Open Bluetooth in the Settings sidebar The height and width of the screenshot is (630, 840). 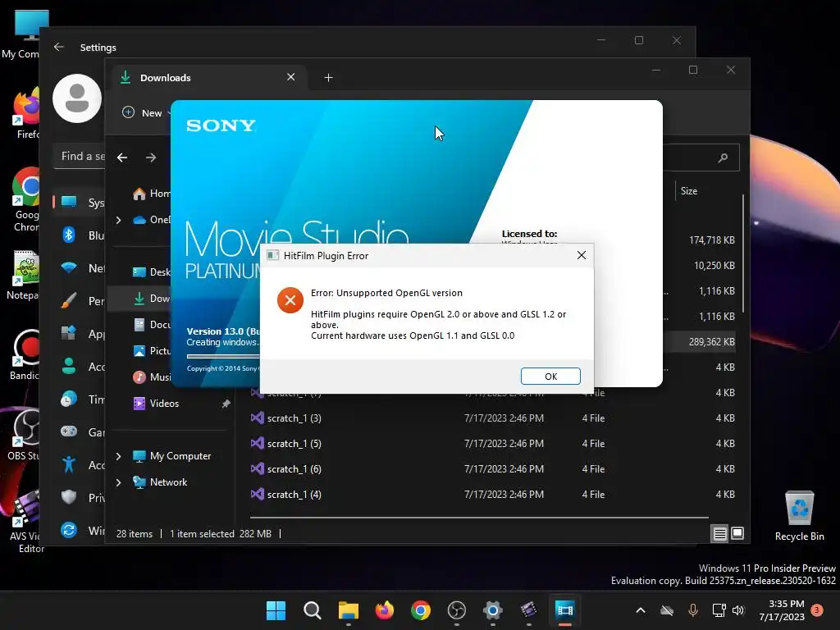[x=80, y=235]
